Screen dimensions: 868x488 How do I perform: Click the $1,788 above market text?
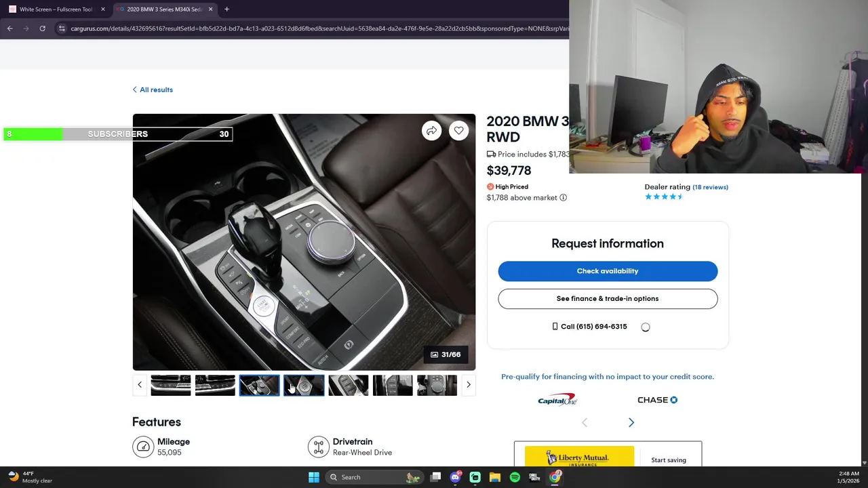(x=521, y=198)
